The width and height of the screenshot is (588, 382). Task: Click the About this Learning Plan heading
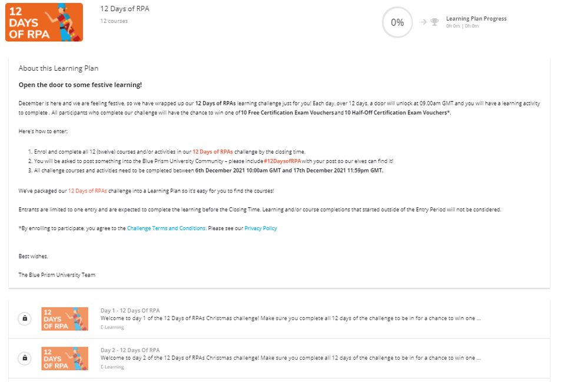tap(59, 68)
